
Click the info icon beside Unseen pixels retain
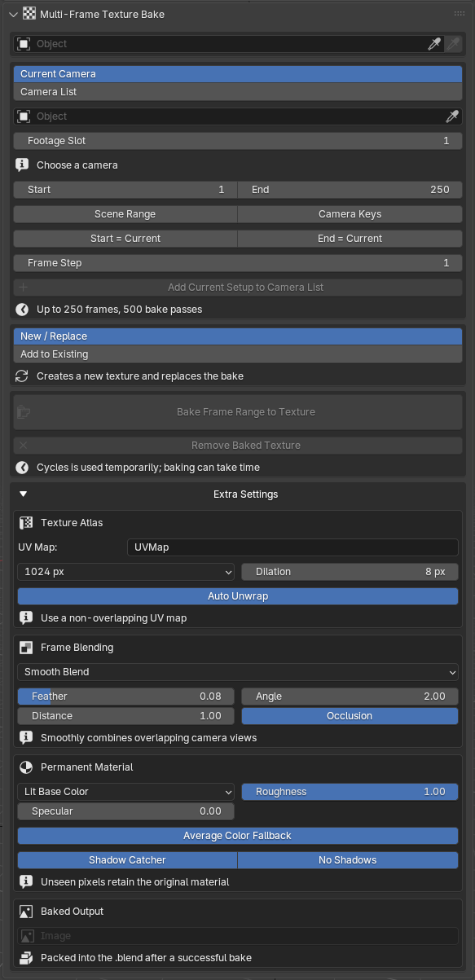pos(27,882)
